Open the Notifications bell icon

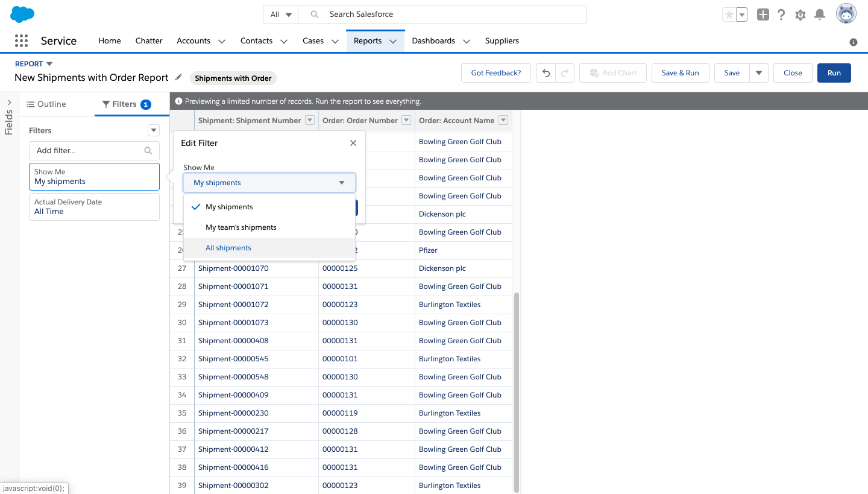pos(820,14)
